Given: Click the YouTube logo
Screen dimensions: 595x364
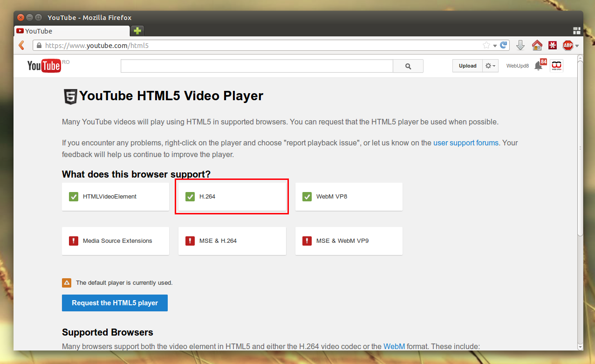Looking at the screenshot, I should (x=44, y=66).
